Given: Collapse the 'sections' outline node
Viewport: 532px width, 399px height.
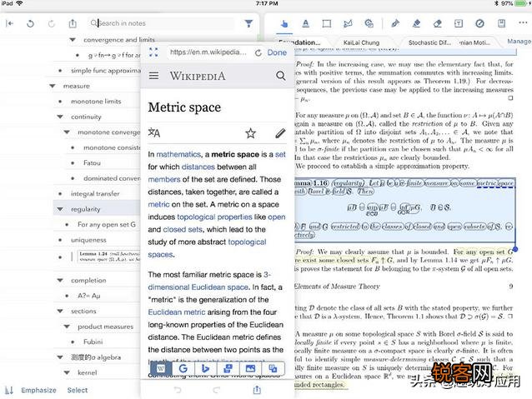Looking at the screenshot, I should pyautogui.click(x=60, y=311).
